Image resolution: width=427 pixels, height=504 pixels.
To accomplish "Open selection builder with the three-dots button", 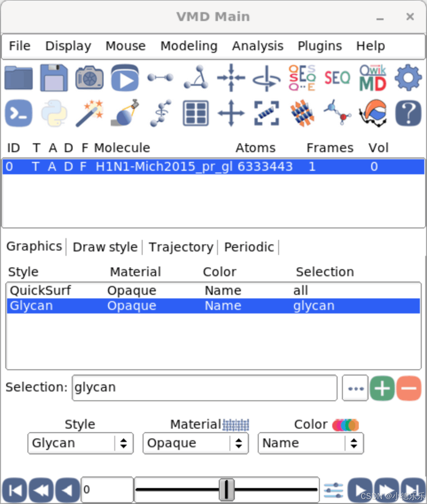I will pos(355,388).
